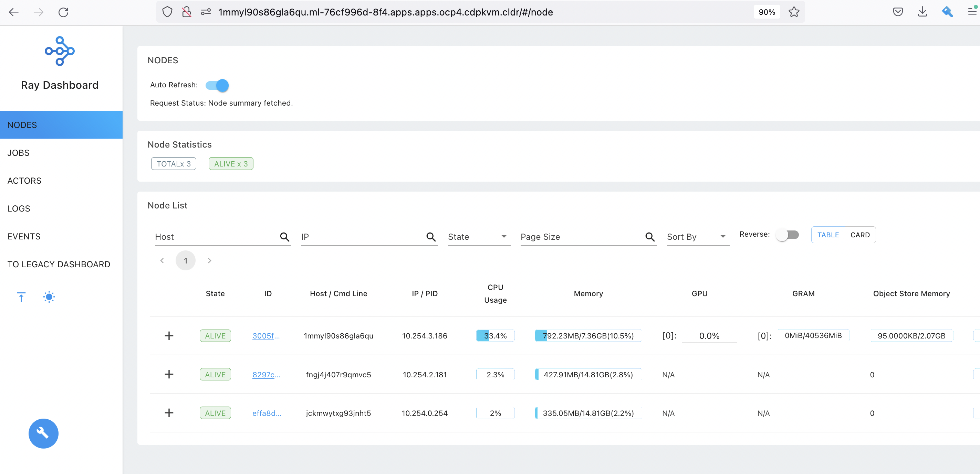Click the Page Size search icon
Viewport: 980px width, 474px height.
click(650, 237)
